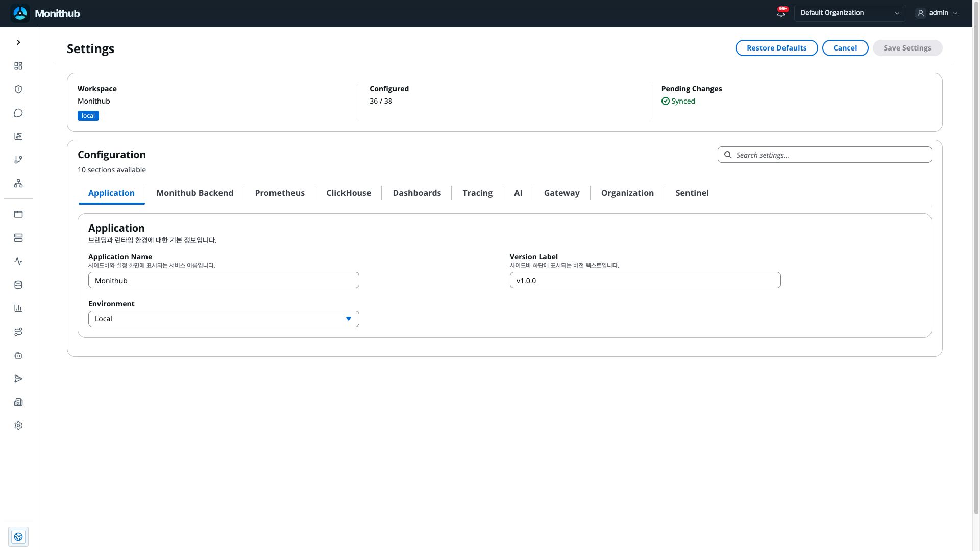Open the settings gear icon in sidebar
This screenshot has height=551, width=980.
[x=18, y=425]
